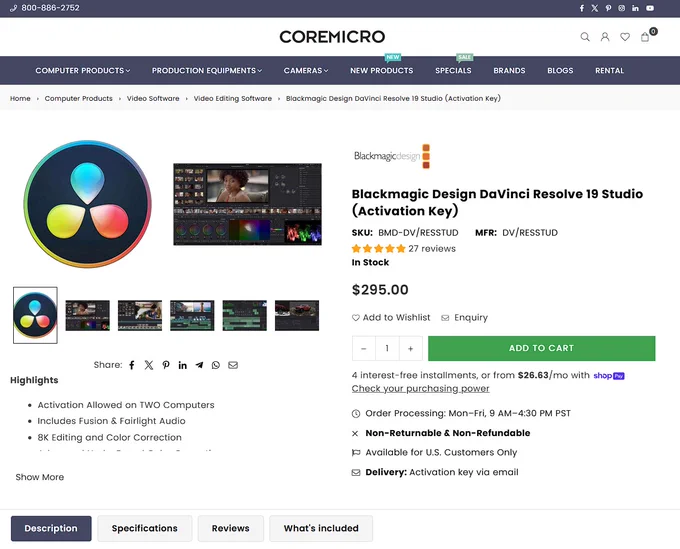Switch to Reviews tab
680x549 pixels.
pyautogui.click(x=231, y=529)
